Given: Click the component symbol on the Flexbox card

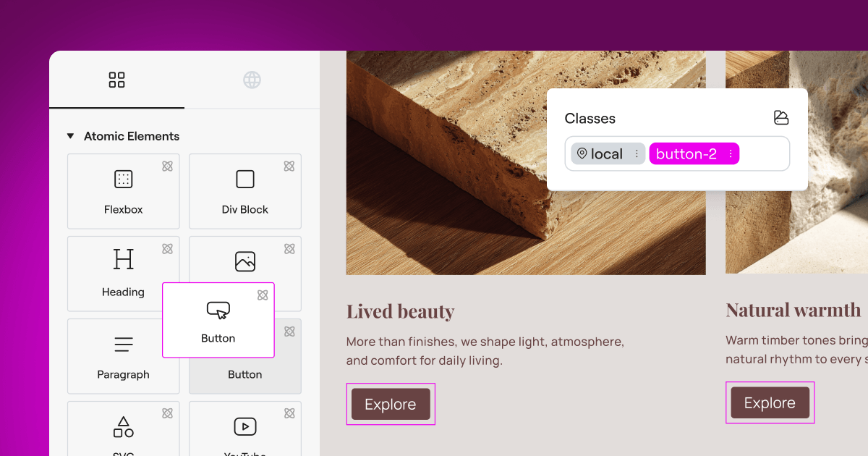Looking at the screenshot, I should point(167,166).
